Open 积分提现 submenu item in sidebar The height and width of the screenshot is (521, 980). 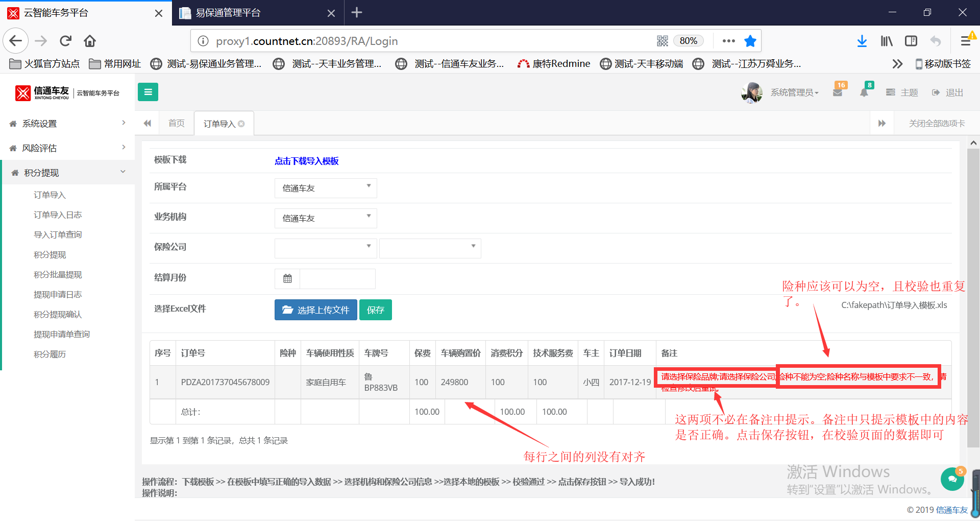click(50, 255)
